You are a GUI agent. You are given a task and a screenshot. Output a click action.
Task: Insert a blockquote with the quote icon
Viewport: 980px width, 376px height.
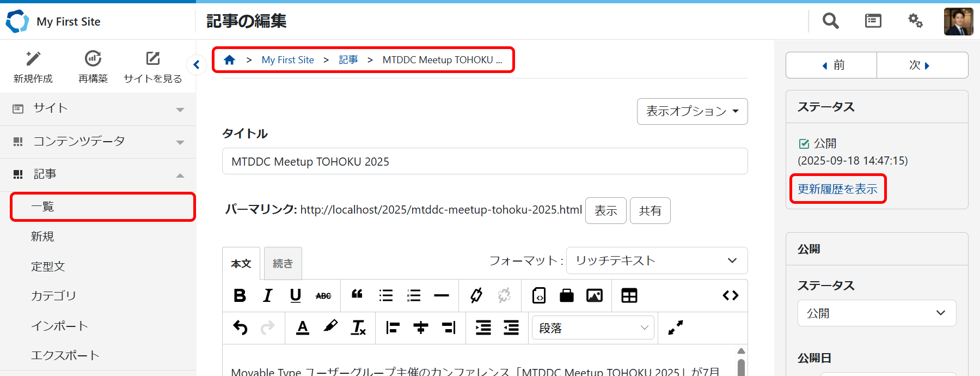[357, 295]
